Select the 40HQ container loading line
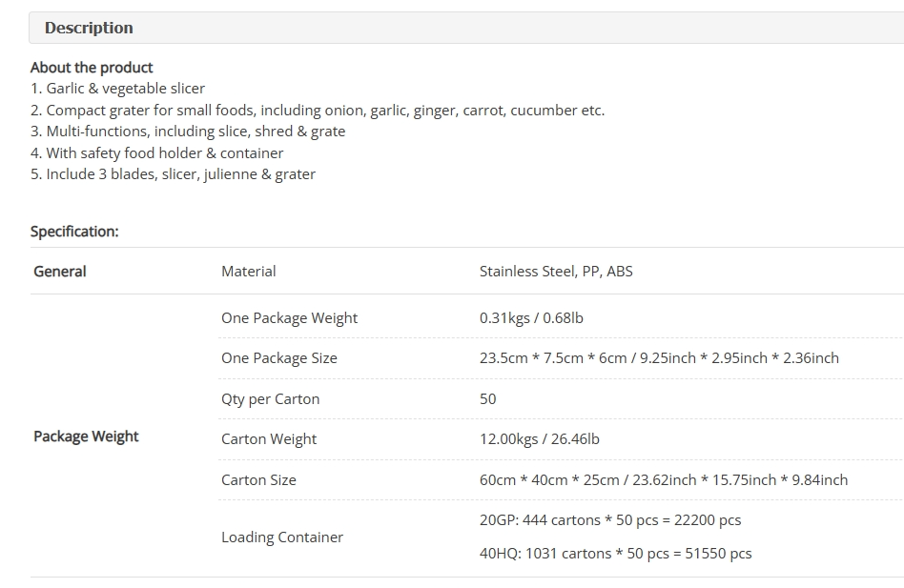 [x=616, y=554]
